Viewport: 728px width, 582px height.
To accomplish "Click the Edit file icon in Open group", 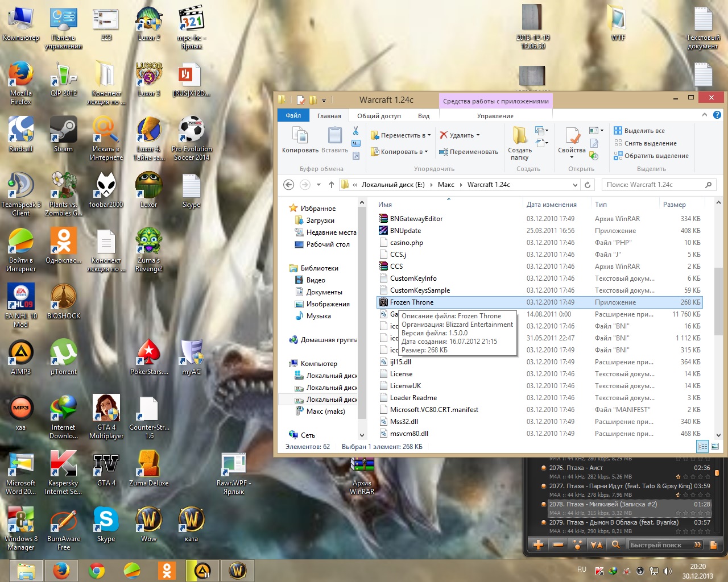I will point(594,143).
